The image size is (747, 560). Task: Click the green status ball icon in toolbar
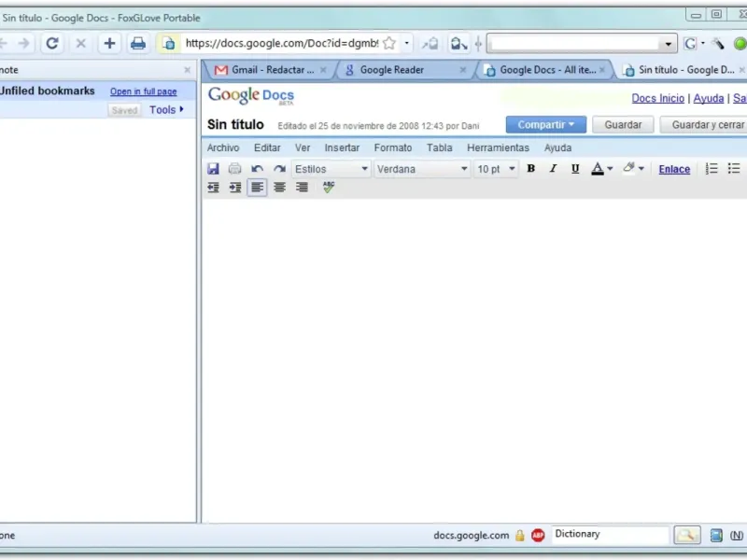pyautogui.click(x=740, y=43)
